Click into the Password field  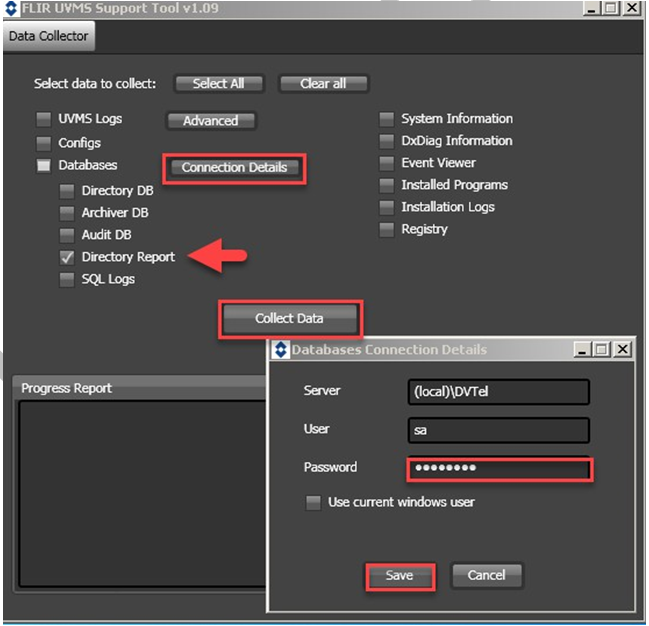[x=499, y=469]
